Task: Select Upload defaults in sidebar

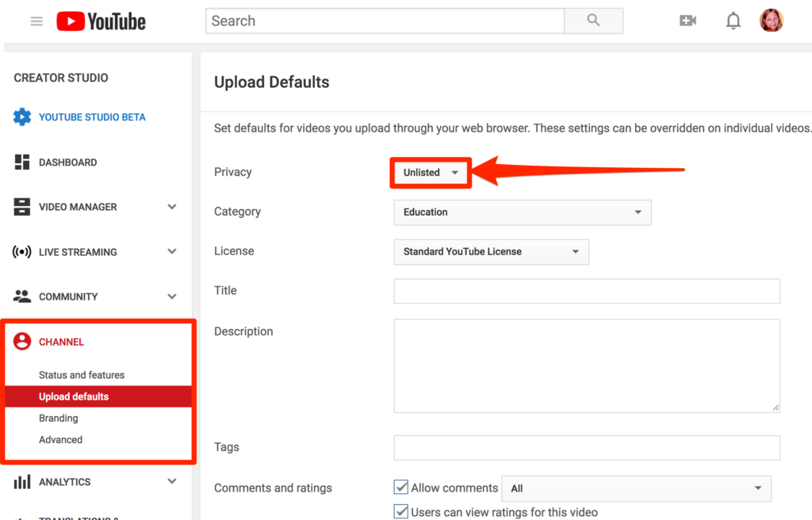Action: click(x=98, y=396)
